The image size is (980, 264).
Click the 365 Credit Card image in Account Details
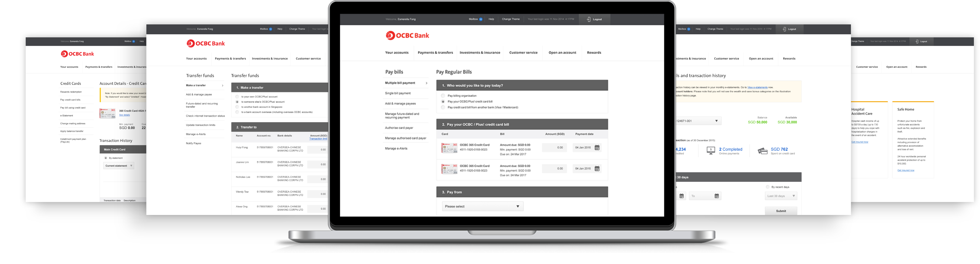pos(107,113)
